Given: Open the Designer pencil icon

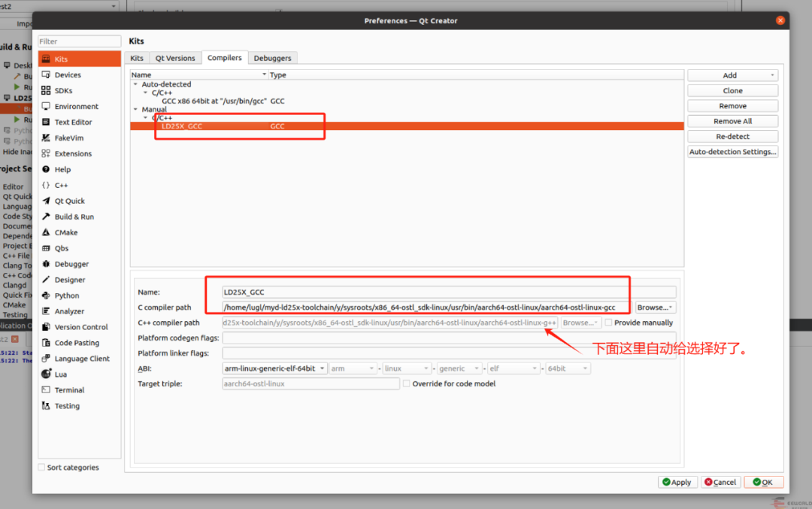Looking at the screenshot, I should [x=46, y=280].
